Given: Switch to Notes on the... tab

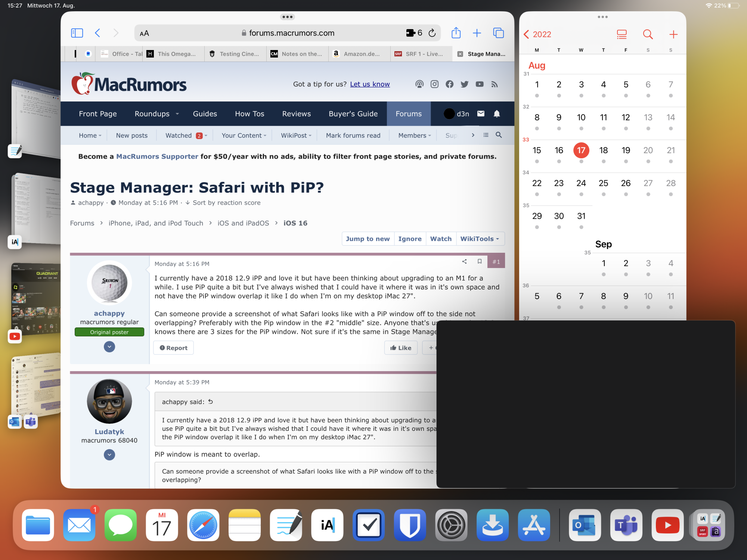Looking at the screenshot, I should 298,54.
